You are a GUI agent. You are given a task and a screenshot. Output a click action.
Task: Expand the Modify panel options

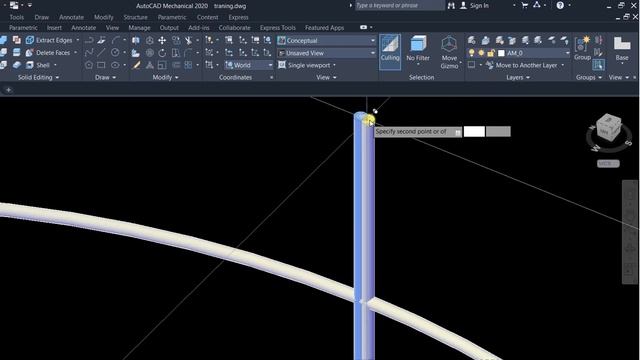165,77
